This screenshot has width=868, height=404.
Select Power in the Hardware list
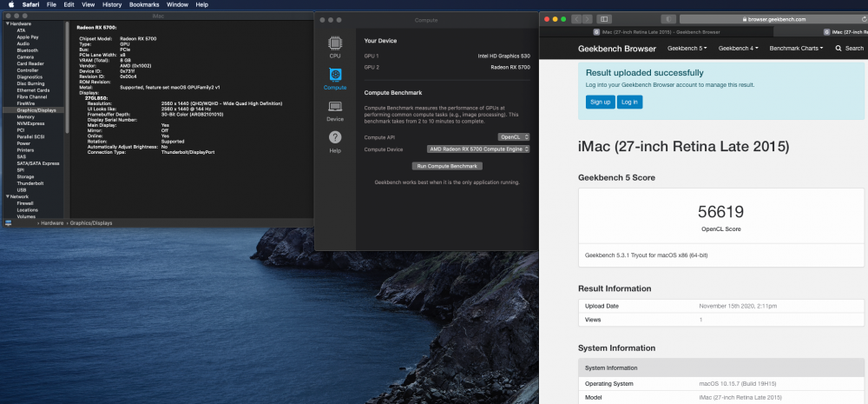pos(23,143)
